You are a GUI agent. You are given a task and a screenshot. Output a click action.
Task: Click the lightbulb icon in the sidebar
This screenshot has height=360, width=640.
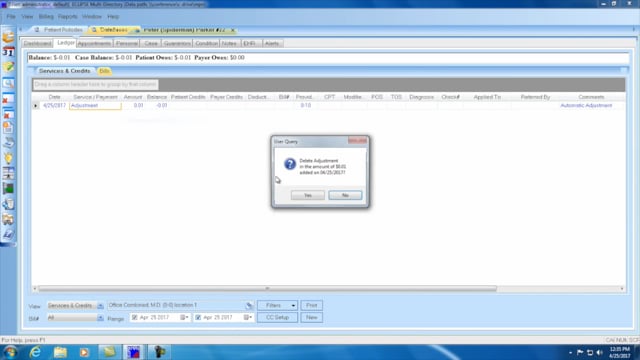[x=8, y=158]
